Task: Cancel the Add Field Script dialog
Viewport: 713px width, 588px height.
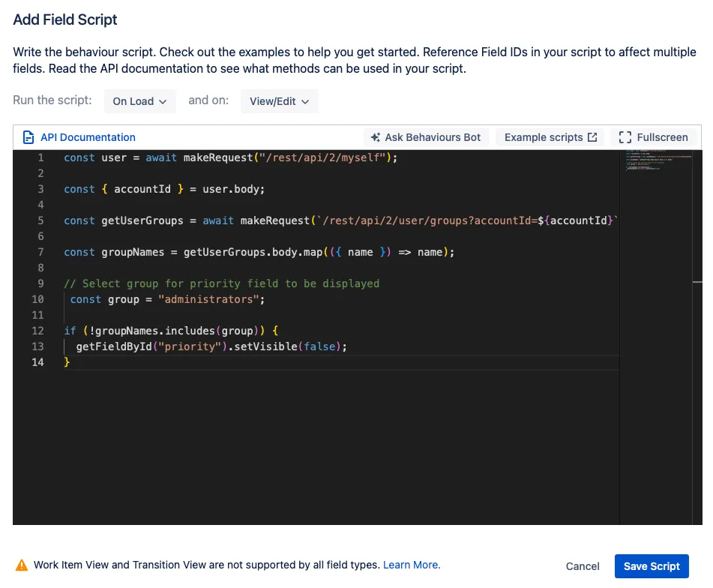Action: click(583, 566)
